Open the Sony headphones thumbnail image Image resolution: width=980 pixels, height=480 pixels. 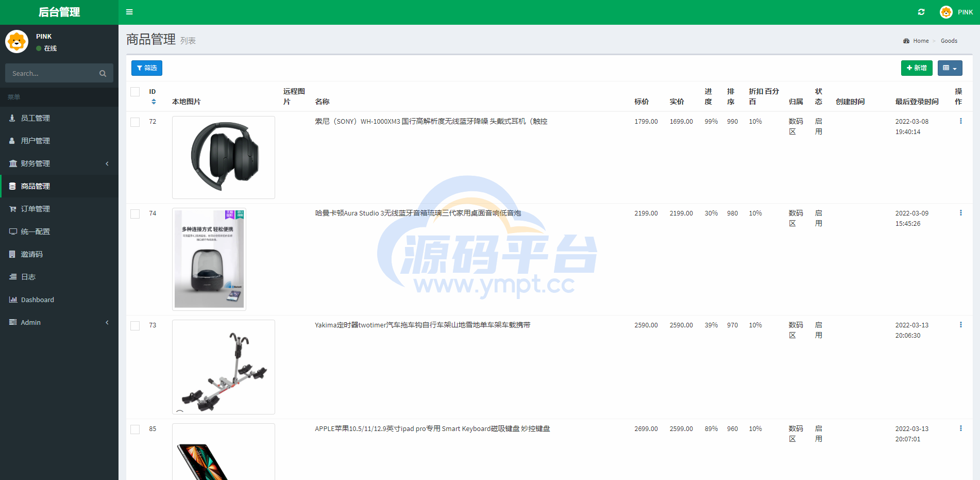coord(224,157)
